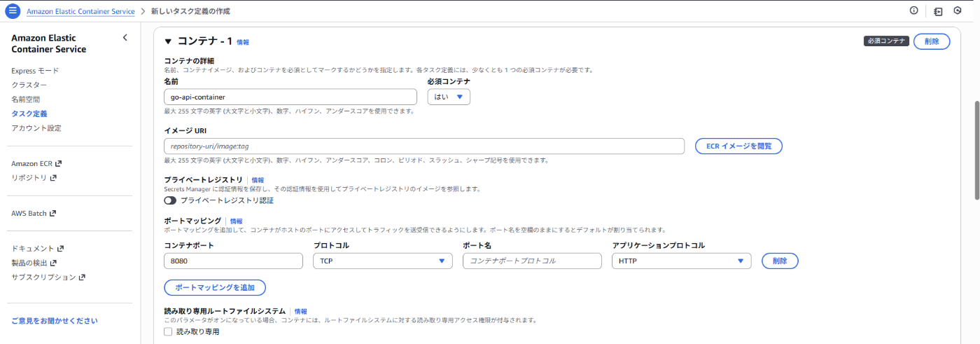
Task: Click the Amazon Elastic Container Service sidebar title
Action: [x=49, y=43]
